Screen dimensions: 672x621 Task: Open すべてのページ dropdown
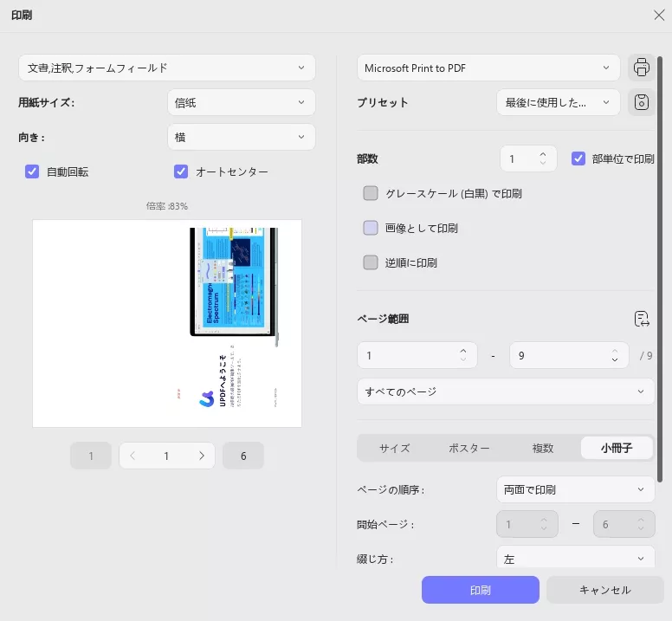click(506, 391)
